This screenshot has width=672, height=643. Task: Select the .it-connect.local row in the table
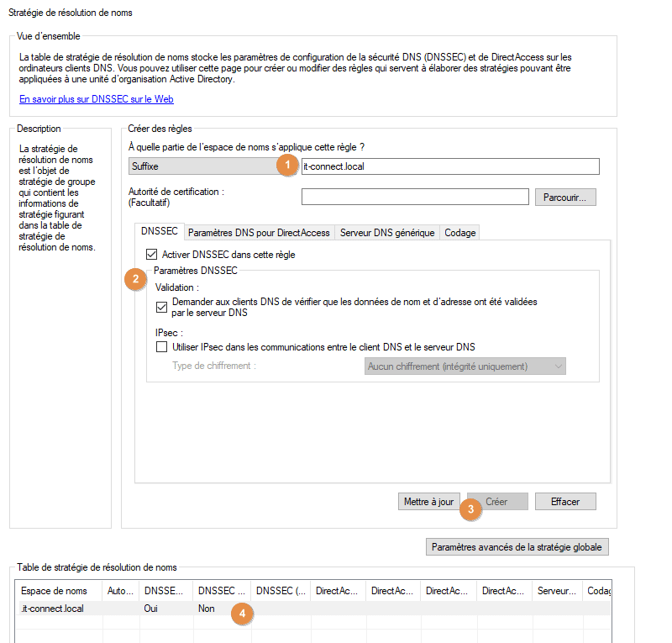[52, 608]
